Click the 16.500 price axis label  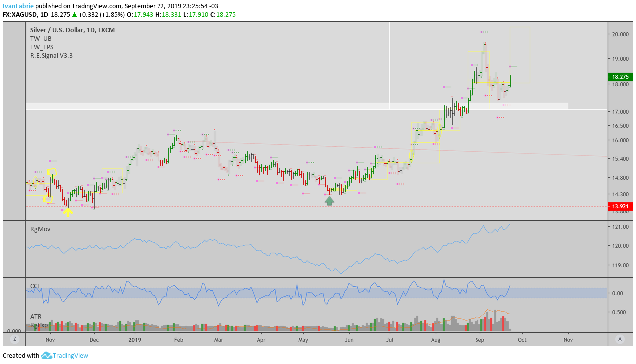(x=620, y=126)
